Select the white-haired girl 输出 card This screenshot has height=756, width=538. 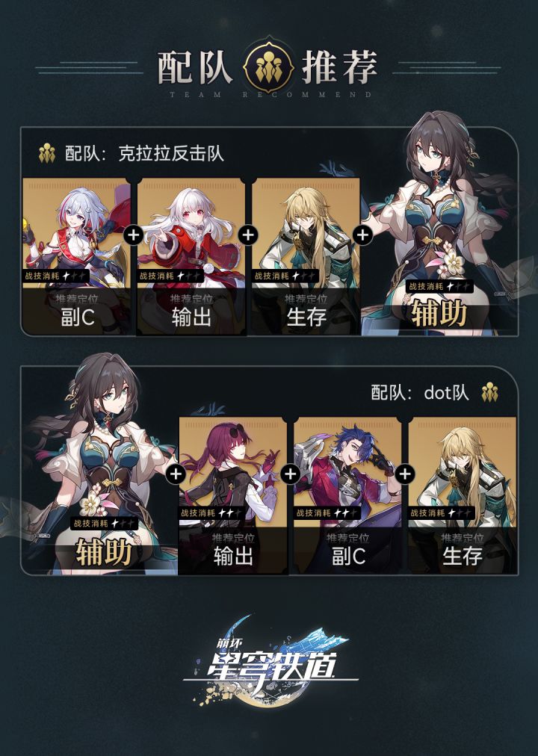click(x=191, y=256)
